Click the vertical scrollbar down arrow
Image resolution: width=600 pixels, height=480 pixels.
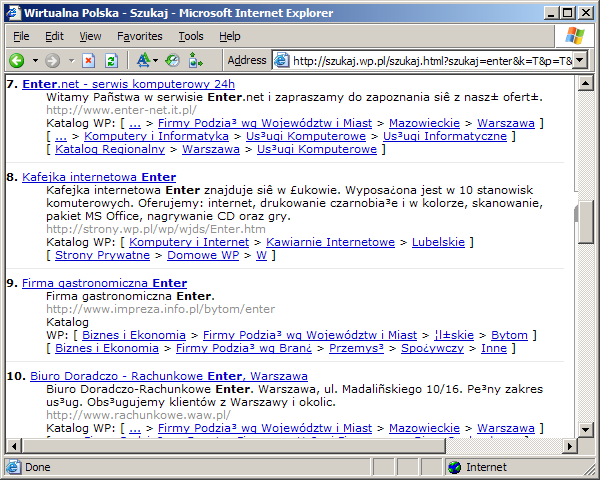(585, 429)
